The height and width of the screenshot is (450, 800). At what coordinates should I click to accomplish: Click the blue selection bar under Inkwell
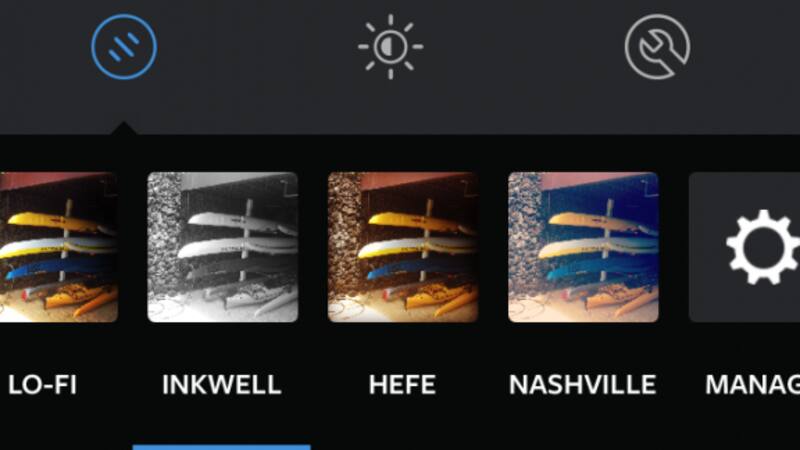221,447
